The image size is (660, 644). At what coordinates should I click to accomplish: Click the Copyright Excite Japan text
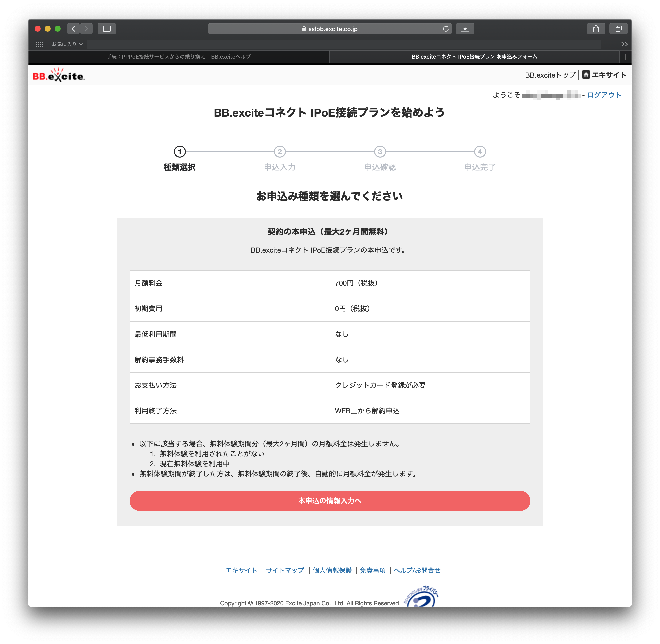pyautogui.click(x=310, y=603)
